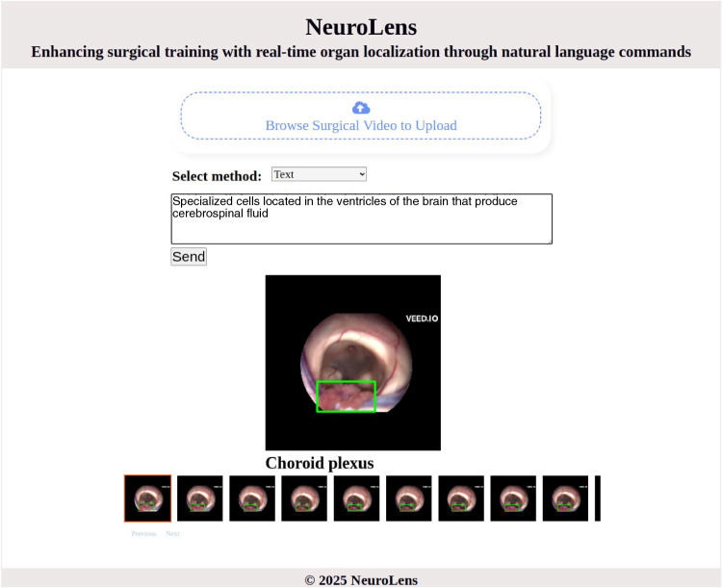Image resolution: width=722 pixels, height=588 pixels.
Task: Select the fourth frame thumbnail
Action: tap(304, 499)
